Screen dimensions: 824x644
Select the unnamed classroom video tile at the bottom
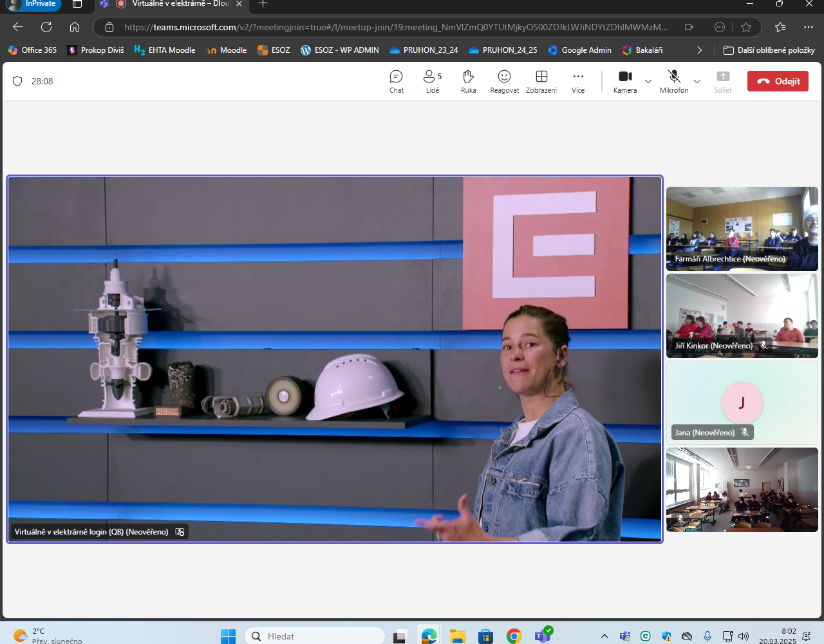[742, 489]
